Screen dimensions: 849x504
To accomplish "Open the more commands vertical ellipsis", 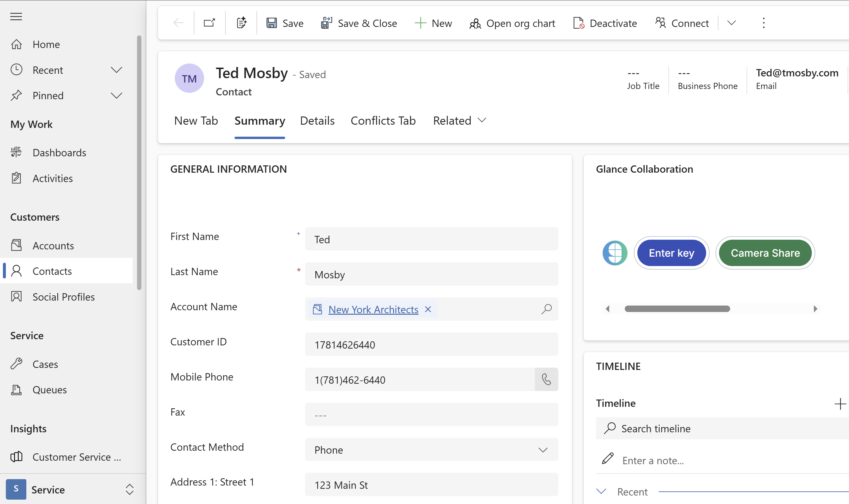I will click(764, 23).
